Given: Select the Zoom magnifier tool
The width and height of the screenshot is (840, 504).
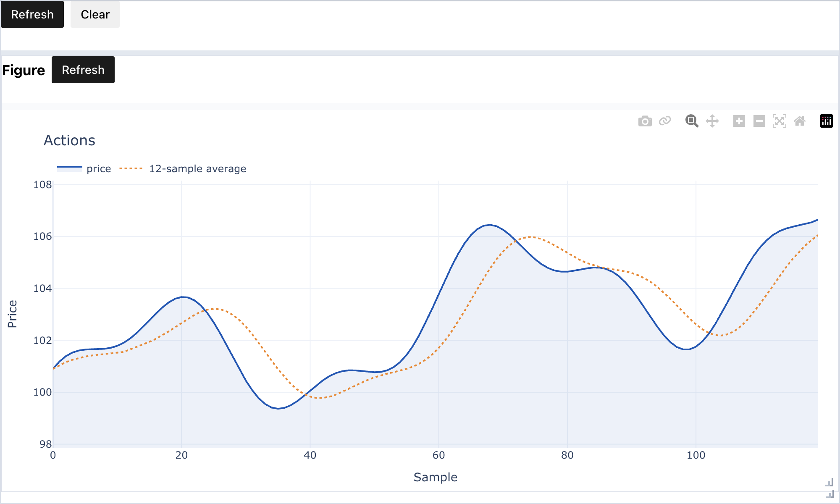Looking at the screenshot, I should coord(692,121).
